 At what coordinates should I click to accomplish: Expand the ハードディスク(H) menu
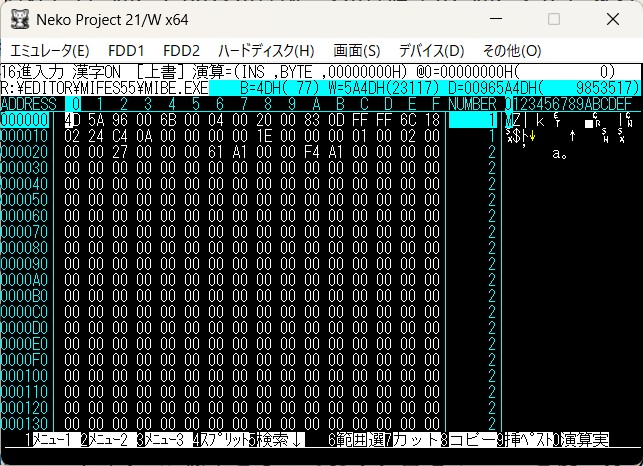pos(265,50)
